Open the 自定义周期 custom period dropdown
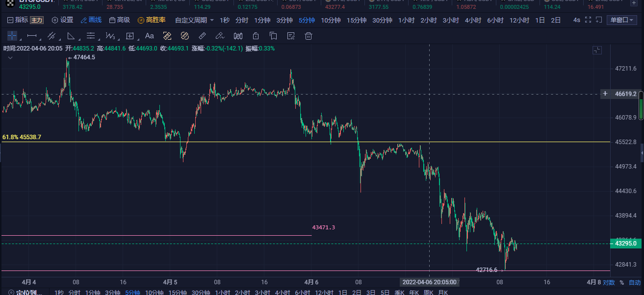The width and height of the screenshot is (644, 295). click(194, 20)
